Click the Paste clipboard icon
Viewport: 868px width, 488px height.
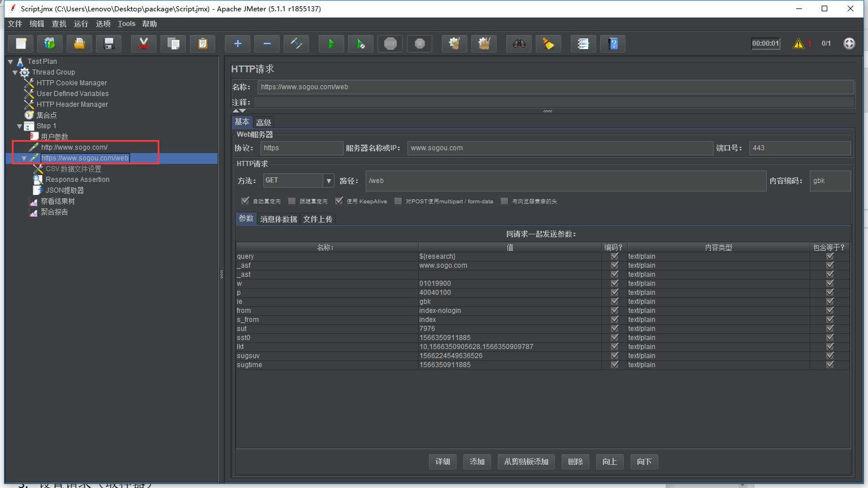point(203,43)
